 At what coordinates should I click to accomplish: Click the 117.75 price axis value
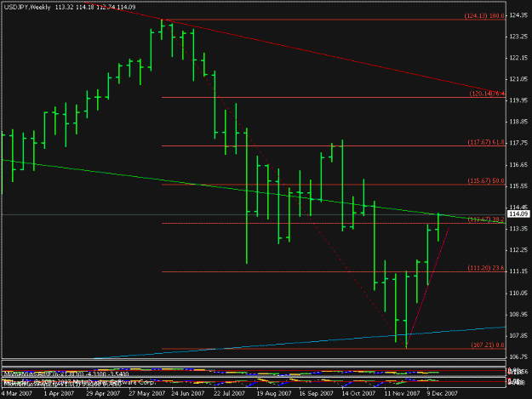point(518,143)
